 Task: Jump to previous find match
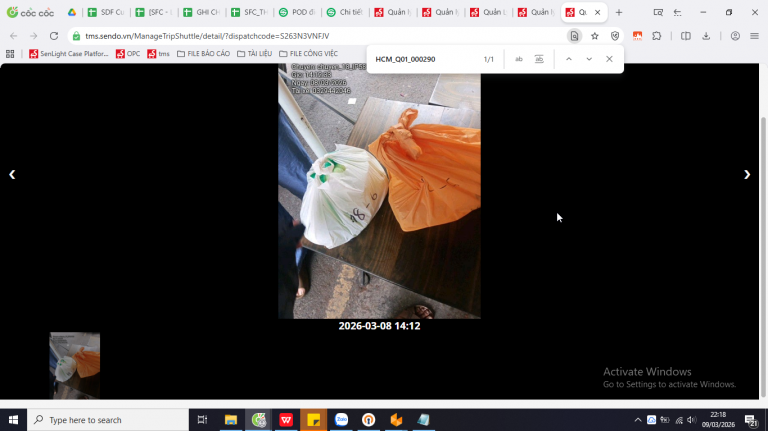pos(569,59)
